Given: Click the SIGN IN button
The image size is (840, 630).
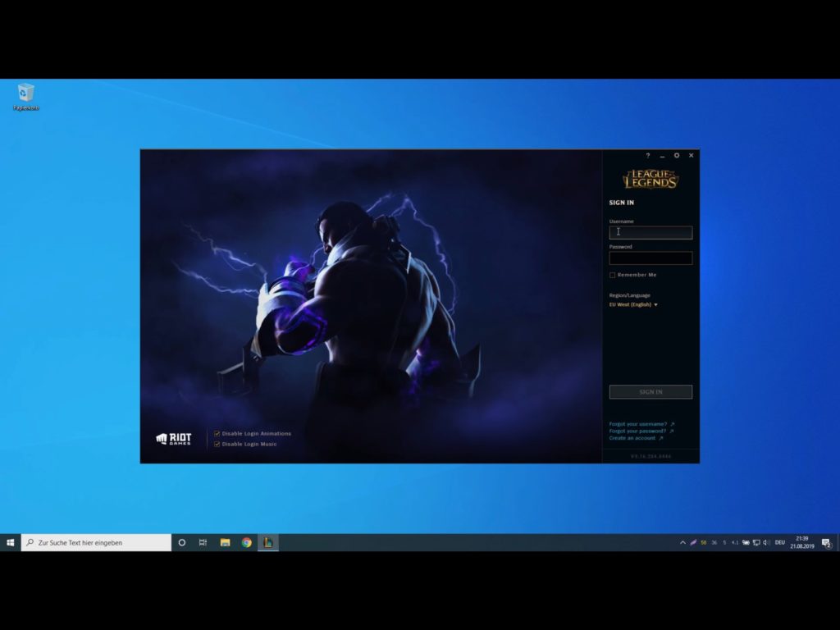Looking at the screenshot, I should 651,391.
